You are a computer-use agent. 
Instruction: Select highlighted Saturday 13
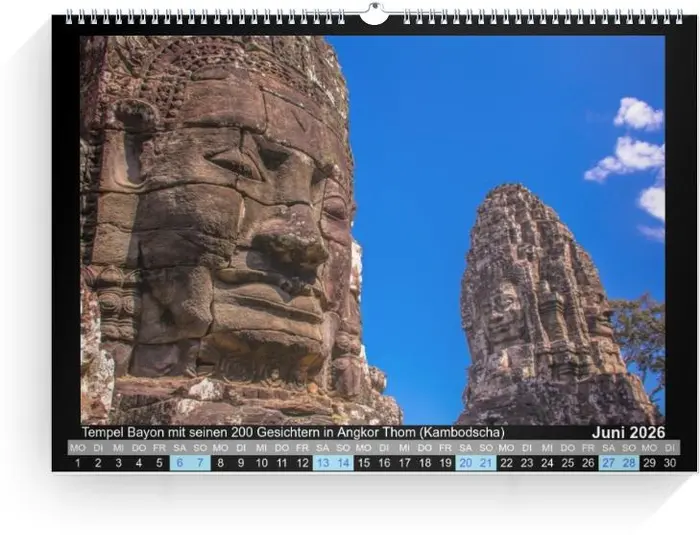click(x=322, y=463)
